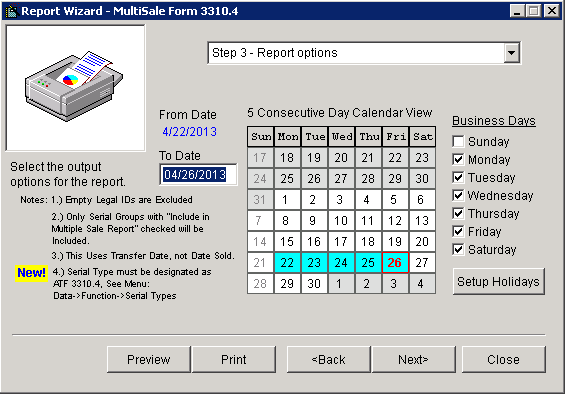Click calendar day 29 in bottom row
The height and width of the screenshot is (397, 568).
pos(287,284)
